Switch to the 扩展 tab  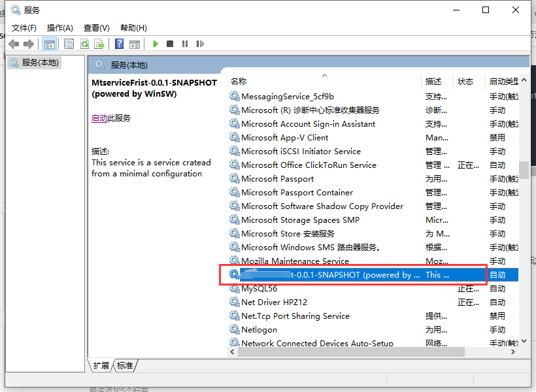101,366
